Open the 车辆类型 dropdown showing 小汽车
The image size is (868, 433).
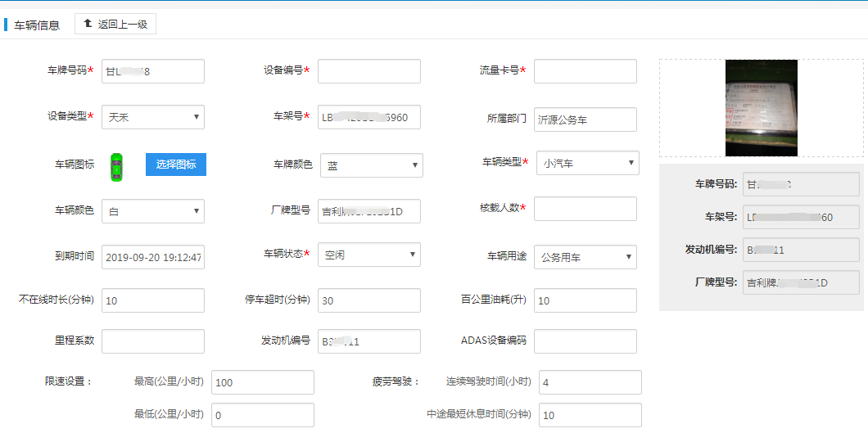click(x=587, y=163)
